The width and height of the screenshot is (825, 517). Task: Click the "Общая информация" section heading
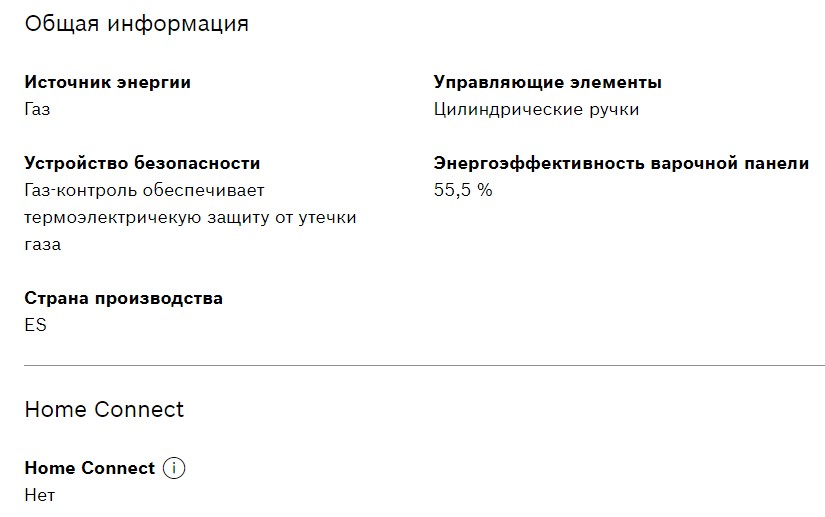click(136, 24)
